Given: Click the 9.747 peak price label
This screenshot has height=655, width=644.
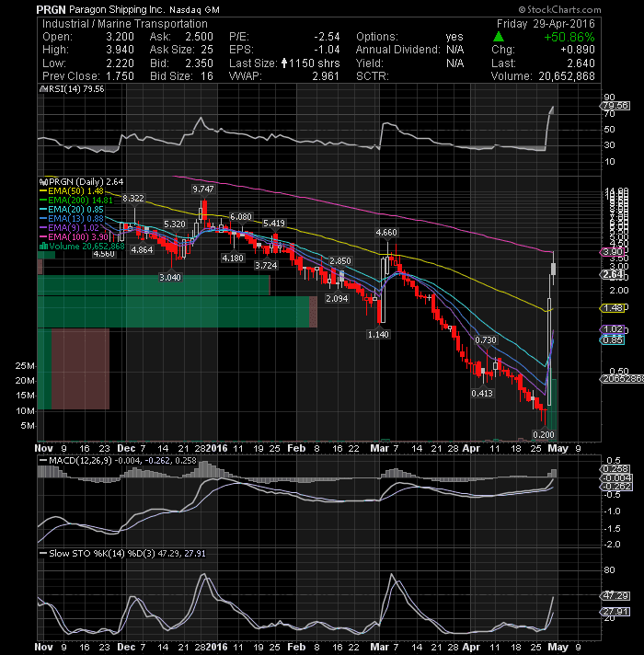Looking at the screenshot, I should click(x=203, y=190).
